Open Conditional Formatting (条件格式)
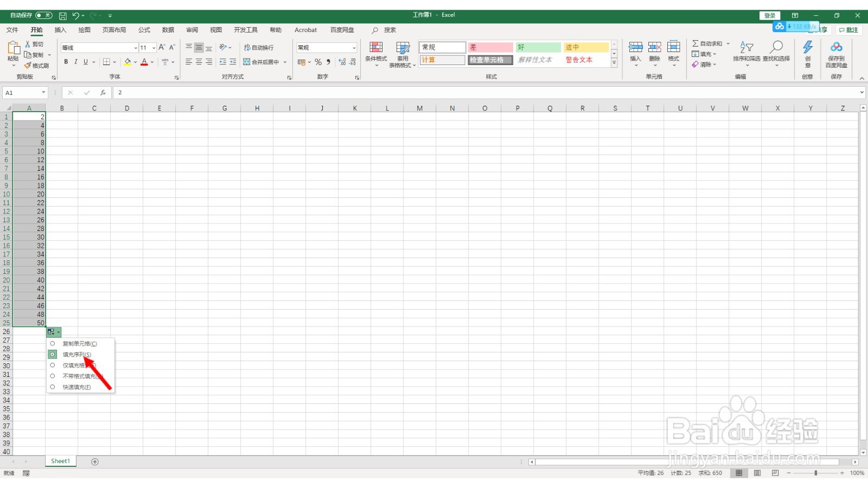Screen dimensions: 868x488 pyautogui.click(x=376, y=54)
